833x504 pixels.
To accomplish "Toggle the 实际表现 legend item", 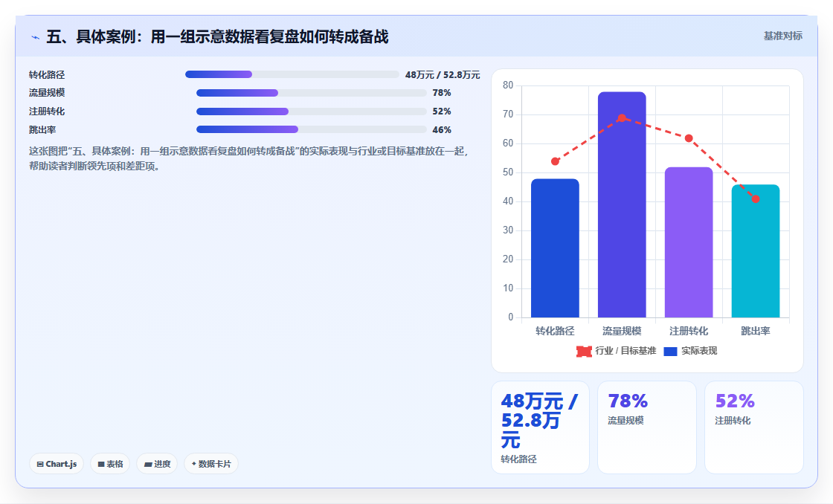I will click(x=691, y=351).
